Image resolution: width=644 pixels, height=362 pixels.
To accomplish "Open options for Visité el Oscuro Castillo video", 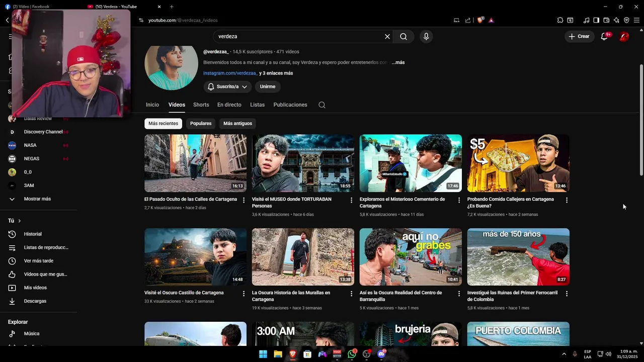I will coord(244,294).
